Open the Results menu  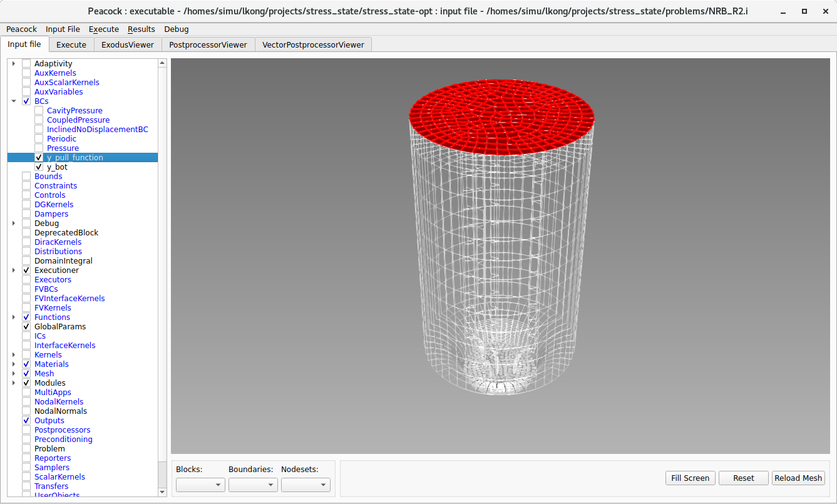point(141,29)
